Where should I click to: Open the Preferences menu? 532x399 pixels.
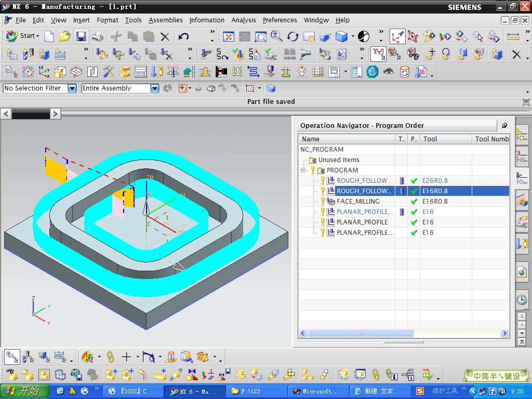pos(280,20)
